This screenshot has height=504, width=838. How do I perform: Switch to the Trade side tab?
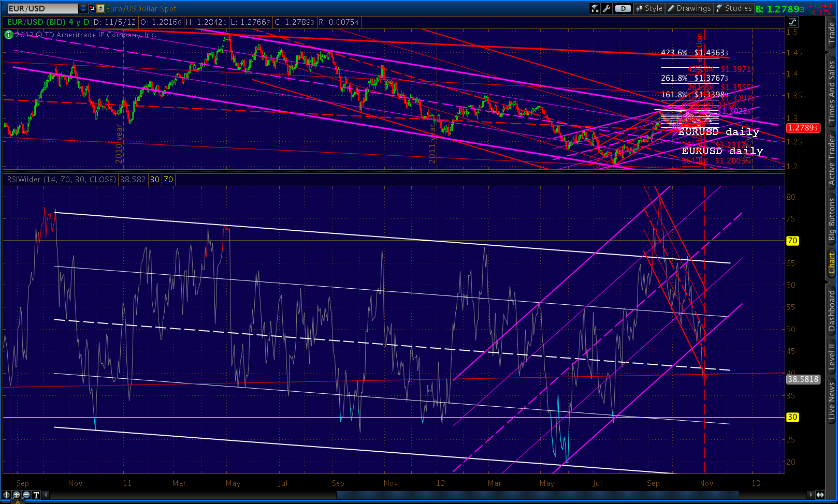[832, 33]
